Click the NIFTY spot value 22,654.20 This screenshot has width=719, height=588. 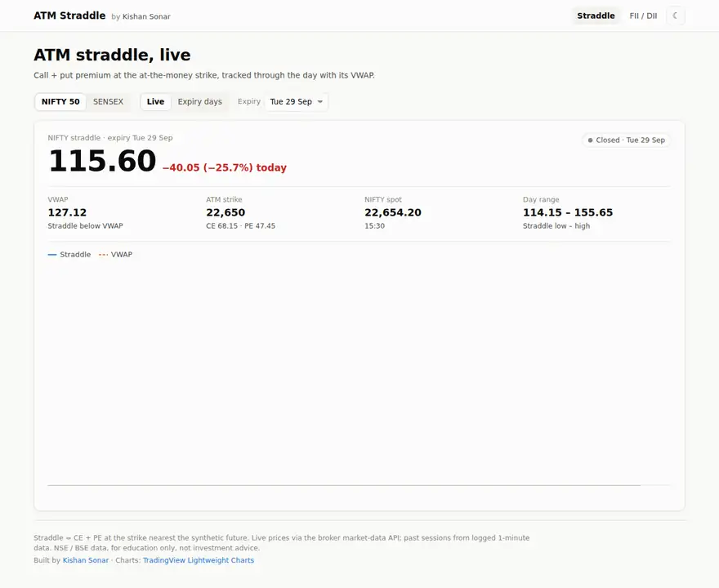click(393, 212)
